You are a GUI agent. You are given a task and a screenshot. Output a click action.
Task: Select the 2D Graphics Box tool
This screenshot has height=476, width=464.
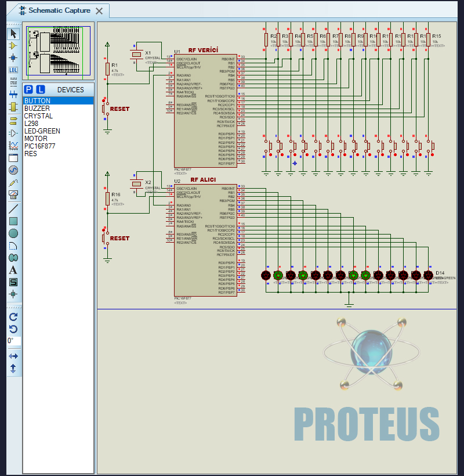[x=13, y=221]
